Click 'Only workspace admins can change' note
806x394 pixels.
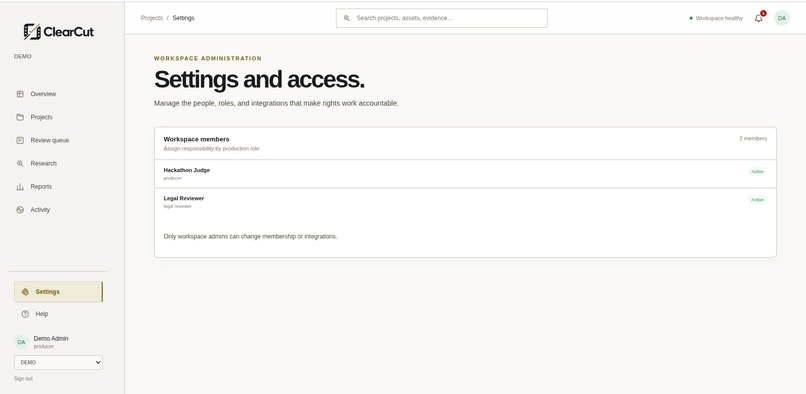(x=250, y=237)
